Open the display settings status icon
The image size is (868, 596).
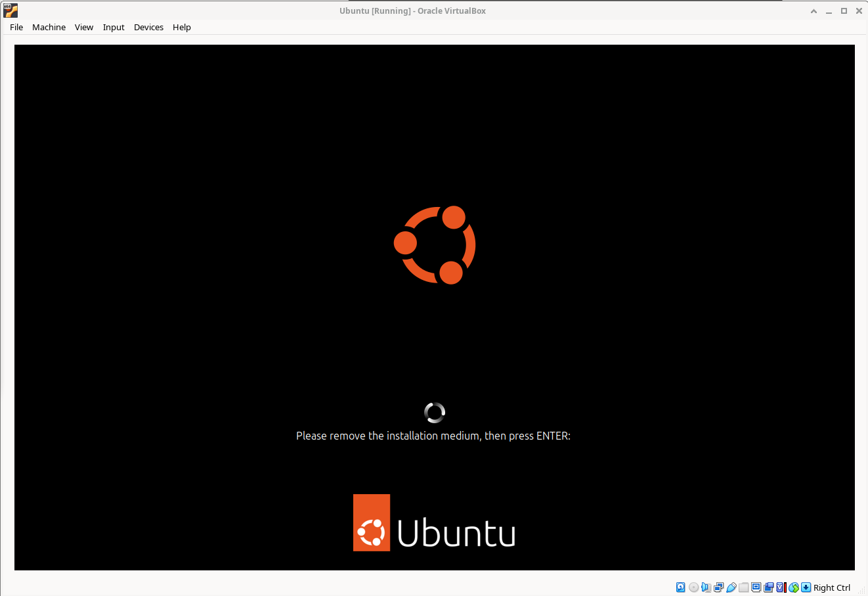(x=756, y=587)
